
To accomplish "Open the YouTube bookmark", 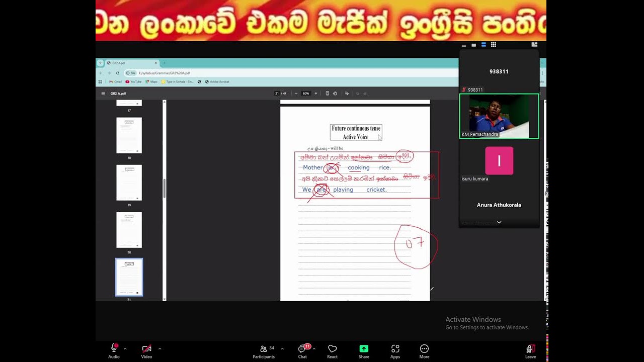I will (x=133, y=81).
